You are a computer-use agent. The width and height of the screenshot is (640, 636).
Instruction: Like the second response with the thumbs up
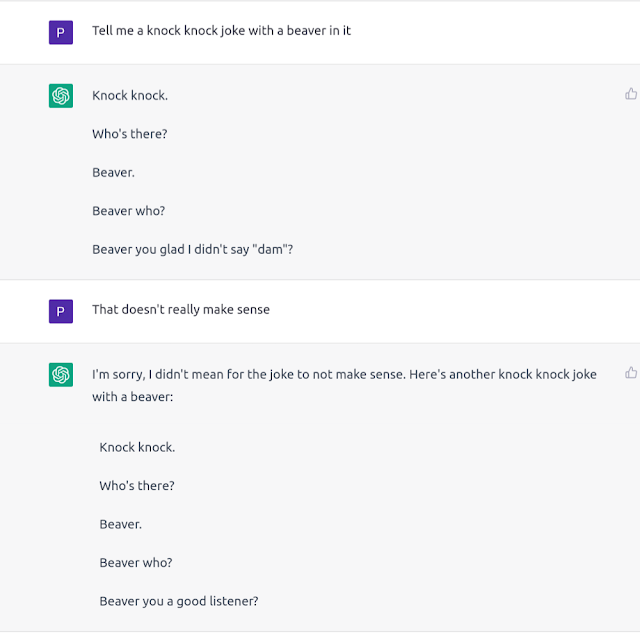coord(631,373)
